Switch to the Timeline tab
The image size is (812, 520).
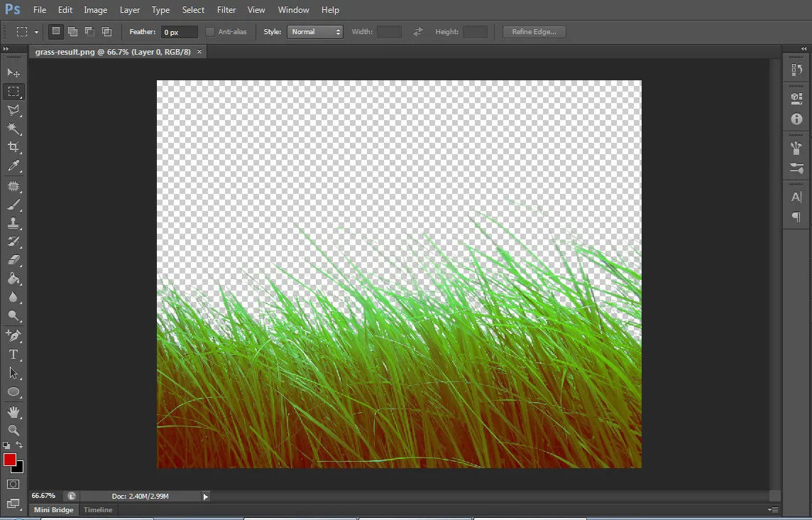point(98,510)
